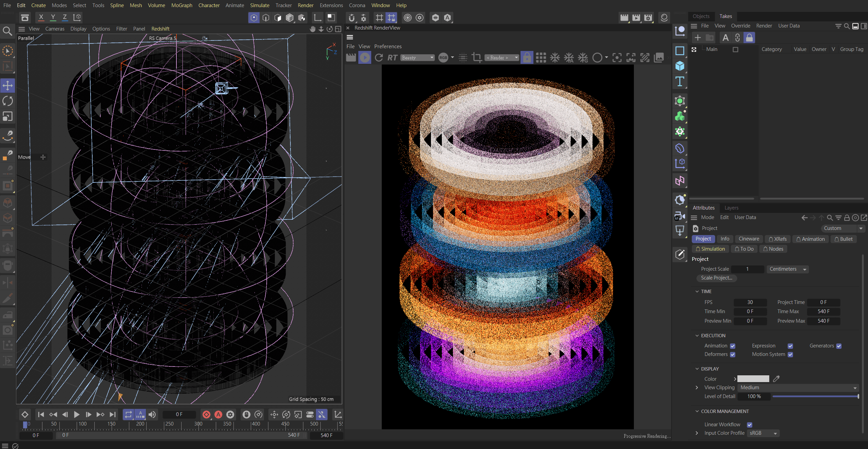Open the MoGraph menu
Screen dimensions: 868x449
pos(182,5)
